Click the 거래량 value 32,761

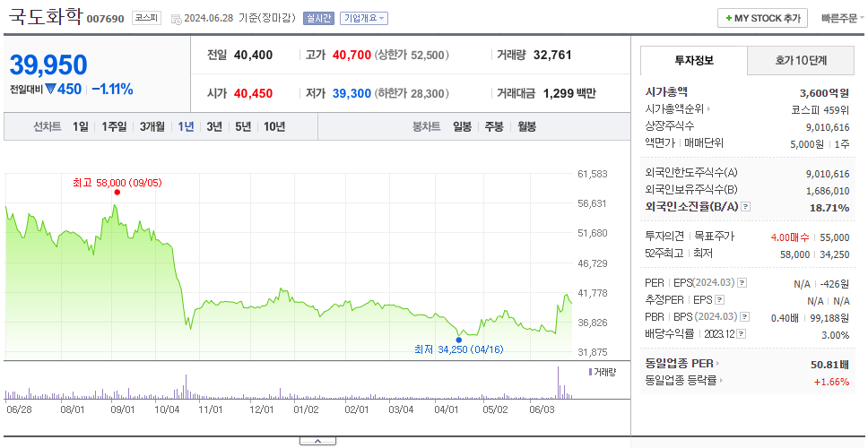[x=552, y=56]
